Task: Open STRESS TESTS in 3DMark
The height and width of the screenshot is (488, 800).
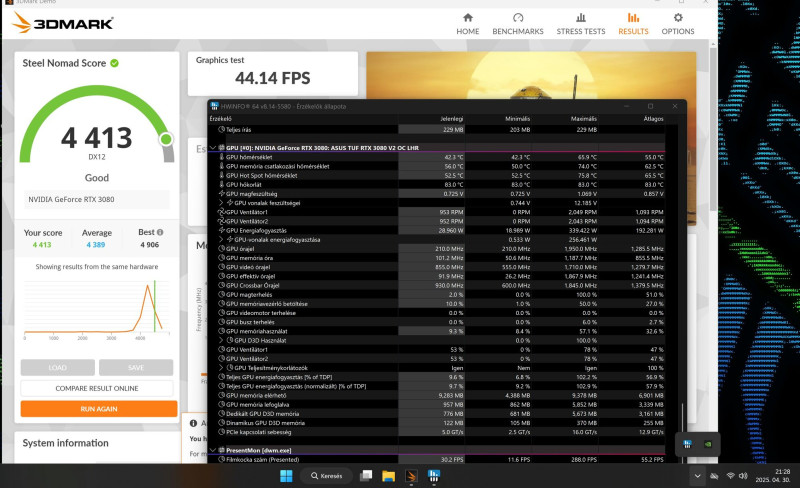Action: click(x=581, y=24)
